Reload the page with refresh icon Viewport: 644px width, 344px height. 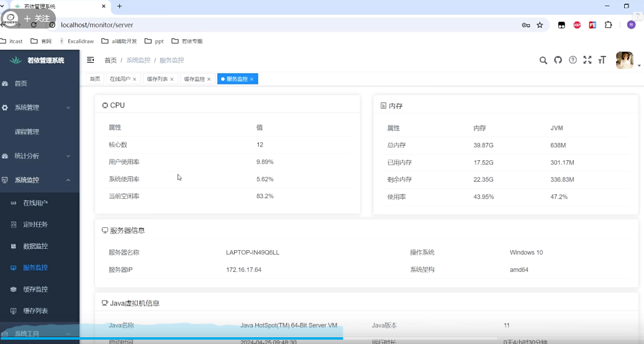34,25
